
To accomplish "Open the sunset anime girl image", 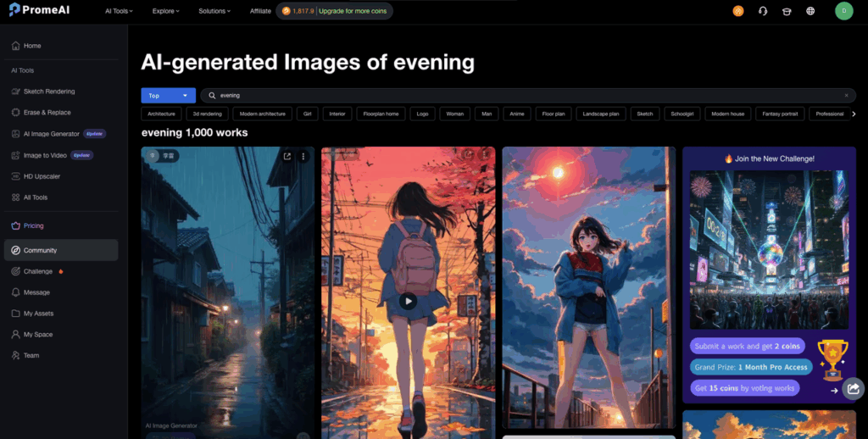I will click(x=589, y=287).
